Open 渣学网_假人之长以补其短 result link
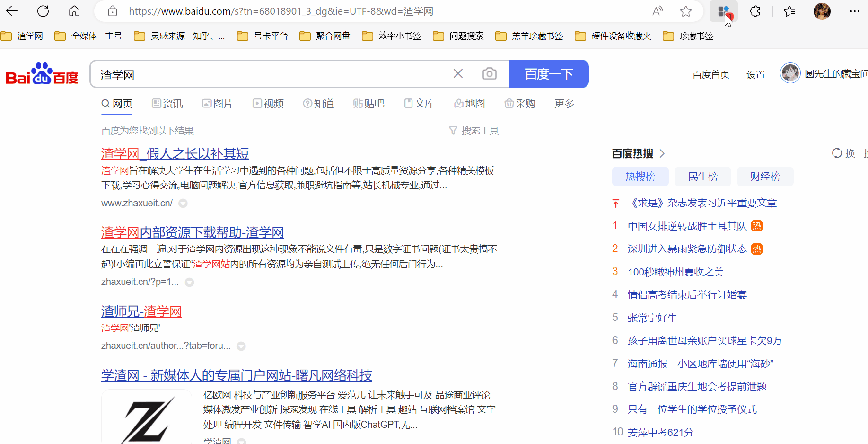This screenshot has width=868, height=444. [x=175, y=154]
